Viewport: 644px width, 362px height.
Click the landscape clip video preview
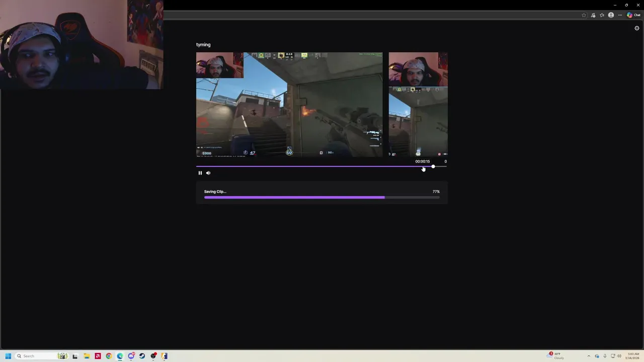[x=289, y=105]
